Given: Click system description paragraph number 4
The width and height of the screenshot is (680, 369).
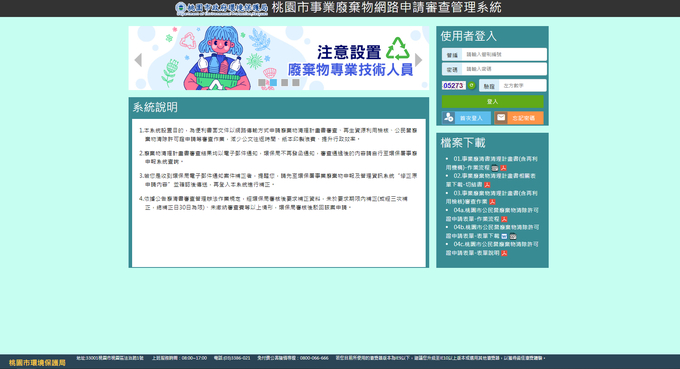Looking at the screenshot, I should point(273,203).
